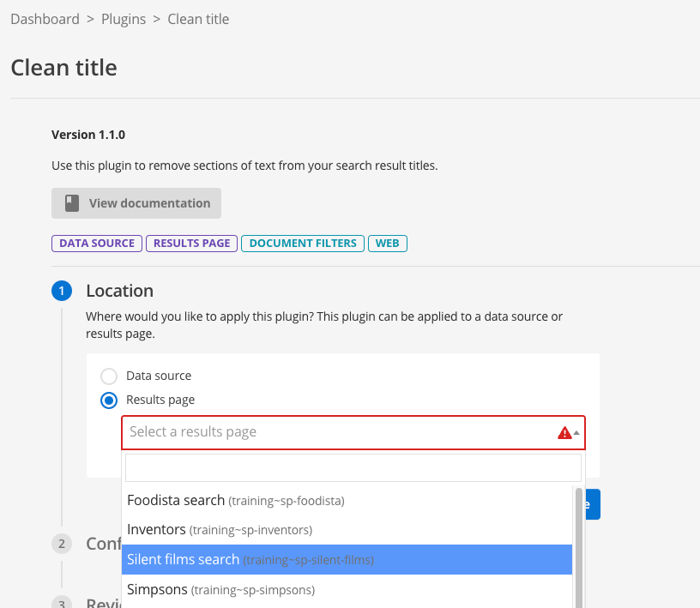
Task: Select the Data source radio button
Action: (x=109, y=376)
